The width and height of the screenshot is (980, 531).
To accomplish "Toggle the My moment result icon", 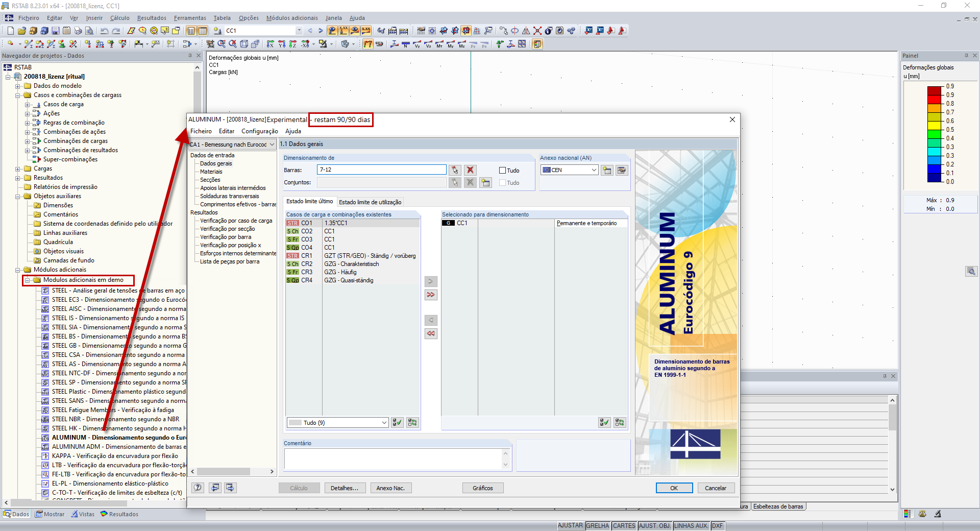I will tap(451, 44).
